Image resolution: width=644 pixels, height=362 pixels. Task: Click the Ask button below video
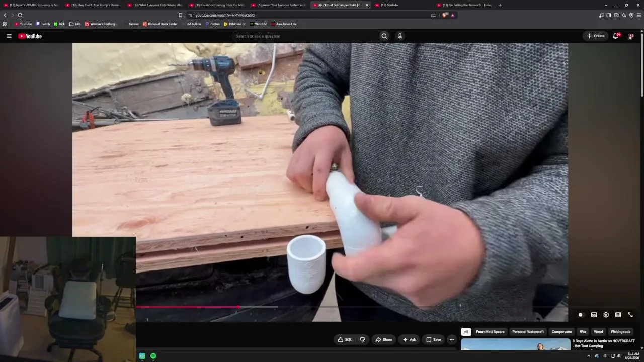point(409,340)
